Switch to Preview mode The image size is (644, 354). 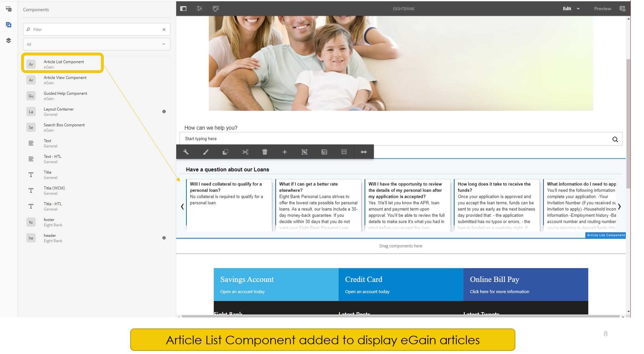pyautogui.click(x=602, y=9)
